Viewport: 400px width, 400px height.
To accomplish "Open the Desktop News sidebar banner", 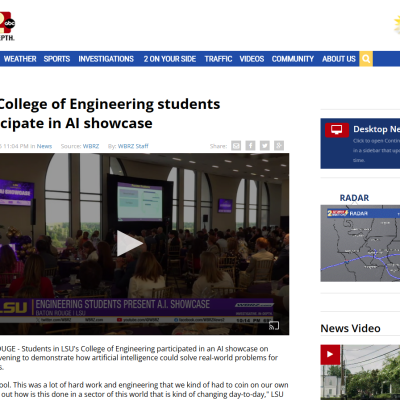I will 360,143.
